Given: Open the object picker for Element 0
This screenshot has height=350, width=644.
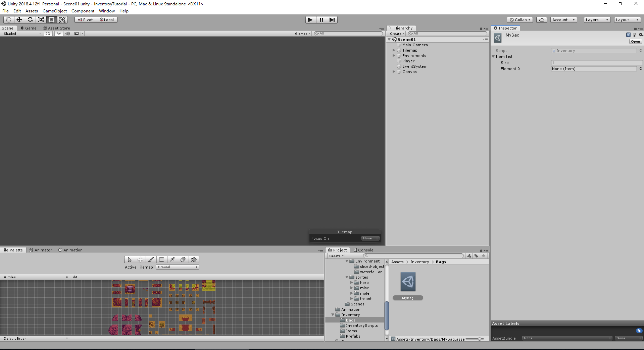Looking at the screenshot, I should pyautogui.click(x=640, y=69).
